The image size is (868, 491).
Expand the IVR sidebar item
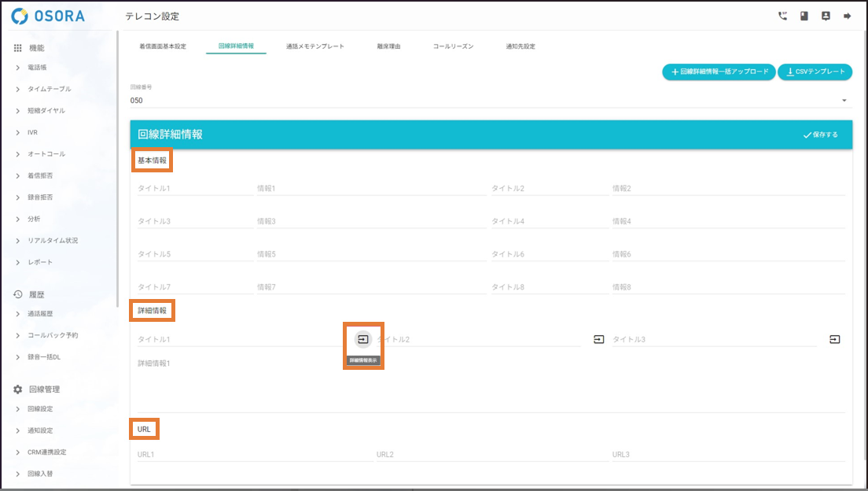tap(32, 132)
